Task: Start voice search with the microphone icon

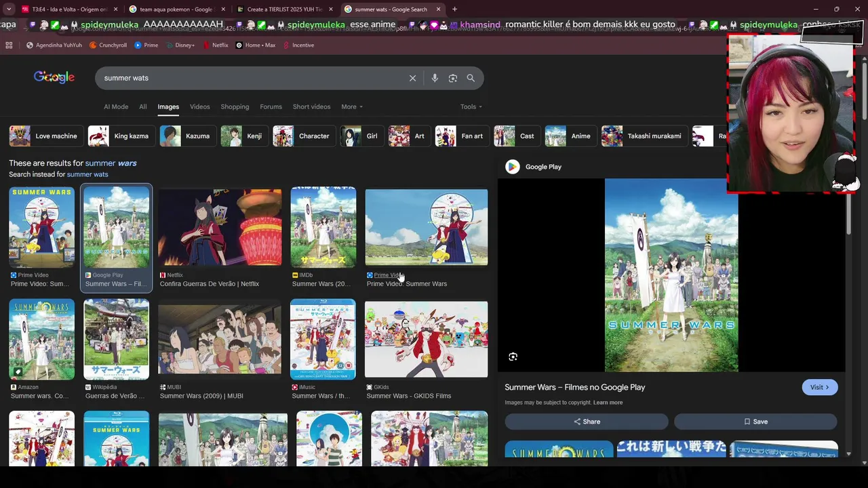Action: (435, 78)
